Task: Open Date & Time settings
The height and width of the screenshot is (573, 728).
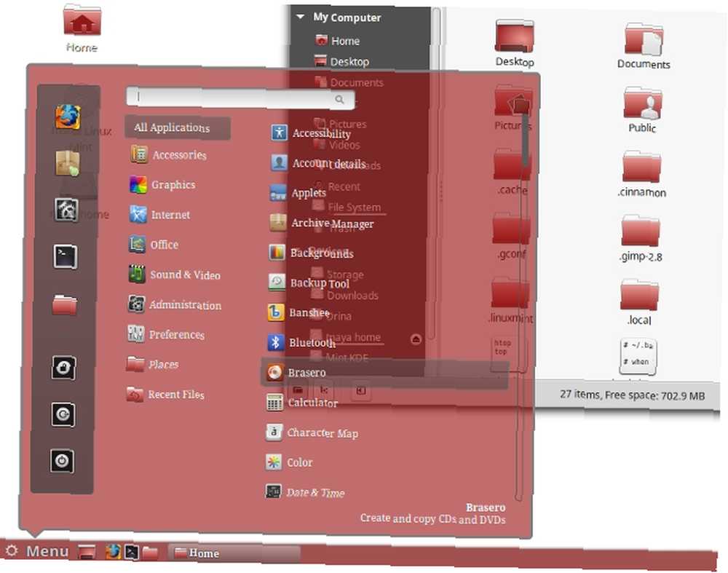Action: 304,491
